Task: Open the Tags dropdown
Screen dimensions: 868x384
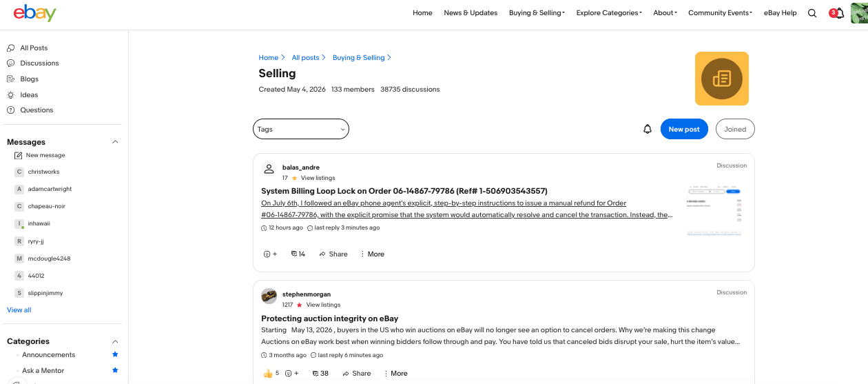Action: tap(301, 129)
